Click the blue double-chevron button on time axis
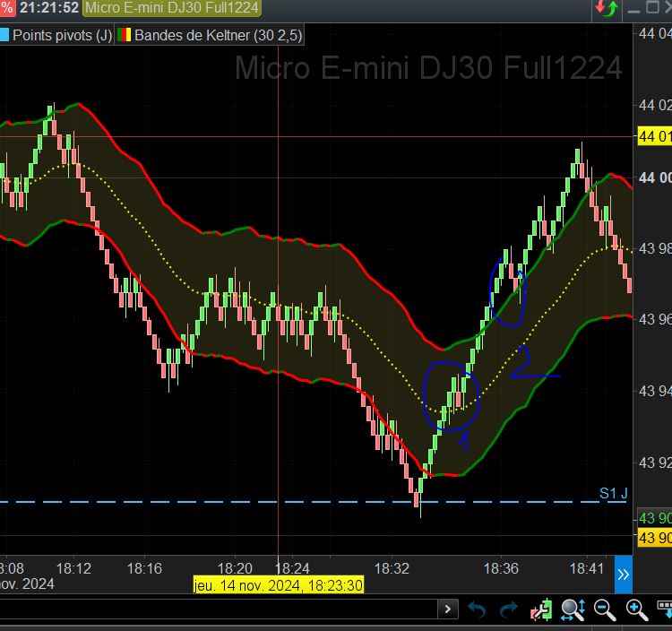This screenshot has width=672, height=631. pos(624,575)
